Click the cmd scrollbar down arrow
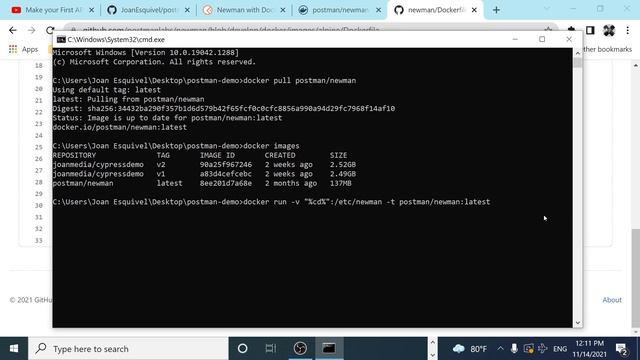The image size is (640, 360). point(578,323)
